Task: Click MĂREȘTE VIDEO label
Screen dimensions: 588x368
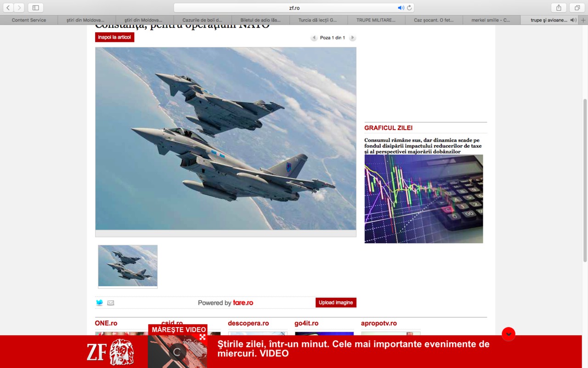Action: [179, 329]
